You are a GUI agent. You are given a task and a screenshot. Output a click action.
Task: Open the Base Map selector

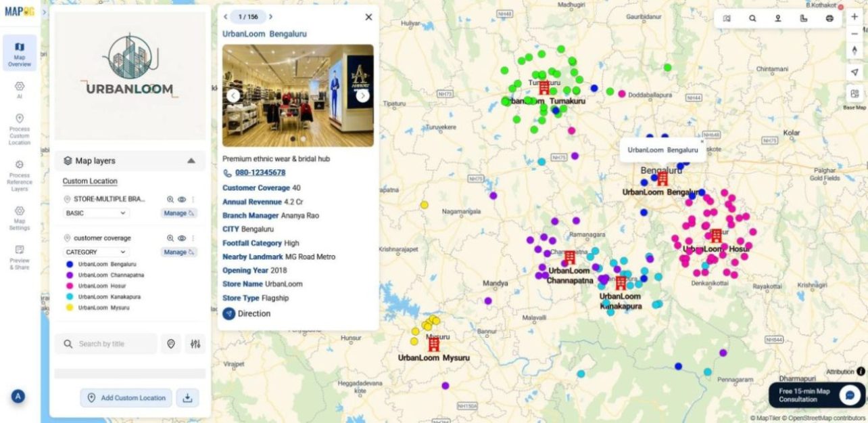tap(854, 95)
